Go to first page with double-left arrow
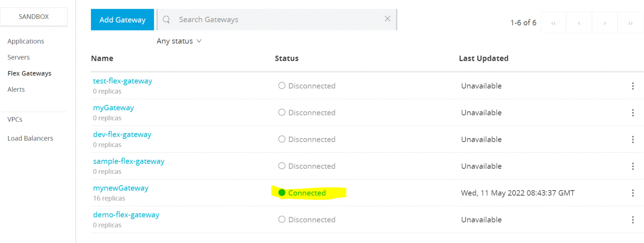The image size is (644, 243). click(x=553, y=23)
